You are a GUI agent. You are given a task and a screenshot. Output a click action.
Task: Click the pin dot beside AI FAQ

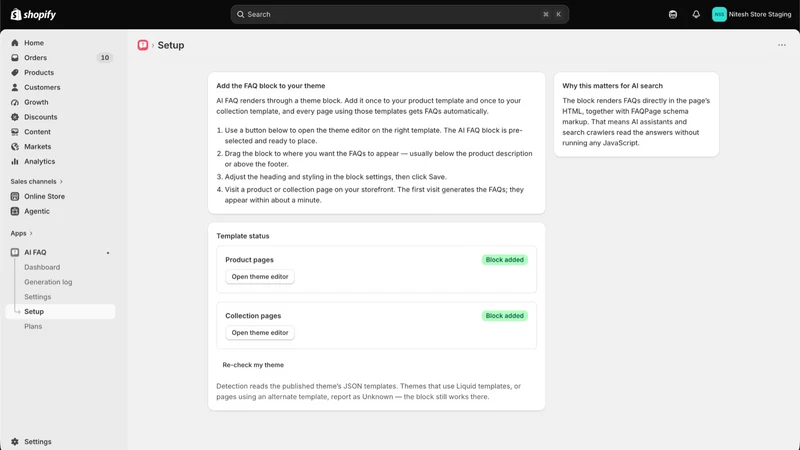(108, 253)
